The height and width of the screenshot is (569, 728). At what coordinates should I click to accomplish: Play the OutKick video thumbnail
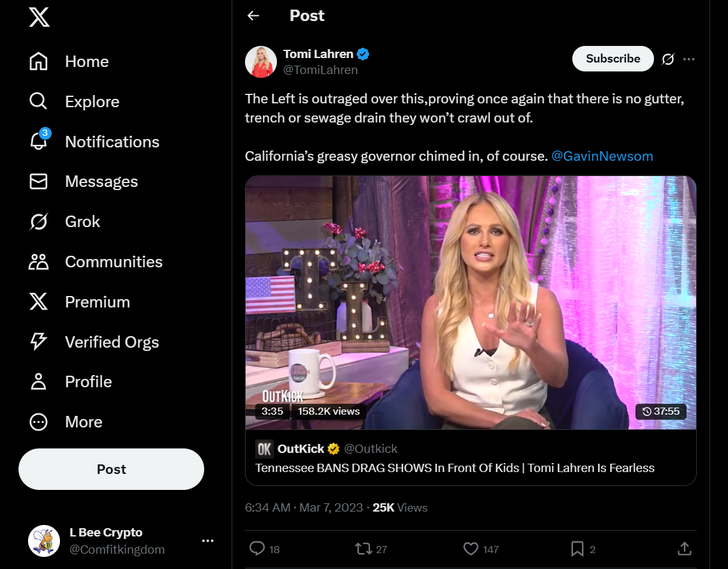[470, 302]
